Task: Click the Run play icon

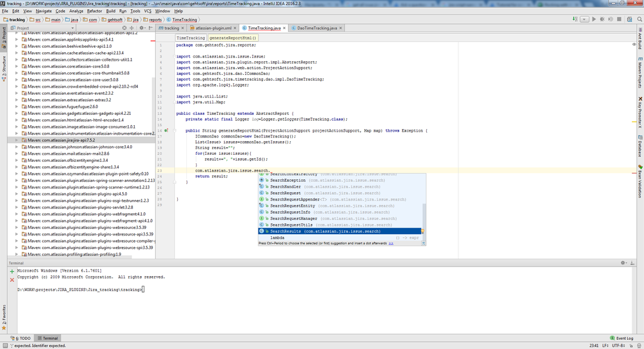Action: click(x=594, y=19)
